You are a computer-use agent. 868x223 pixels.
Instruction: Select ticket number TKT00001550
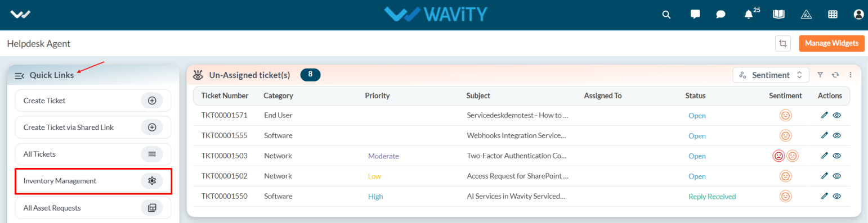[225, 197]
